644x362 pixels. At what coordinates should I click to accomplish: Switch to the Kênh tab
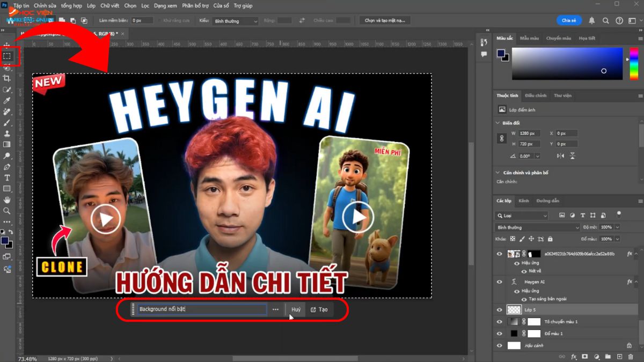(x=524, y=201)
